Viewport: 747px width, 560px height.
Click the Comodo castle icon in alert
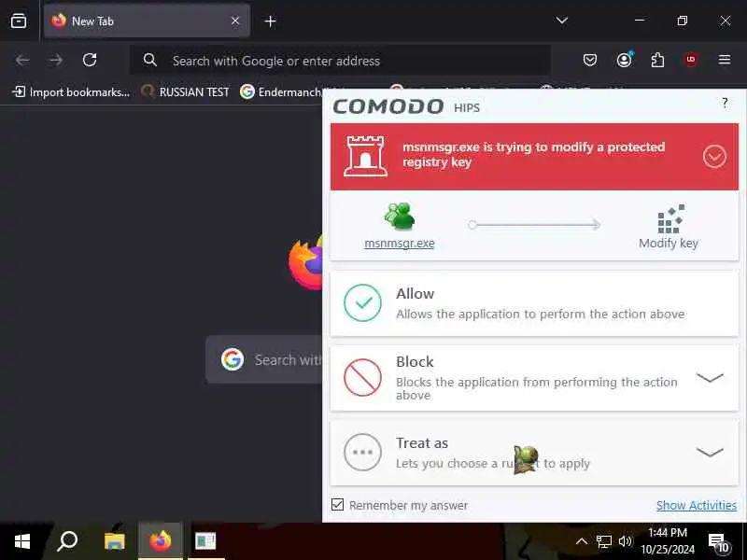[365, 156]
